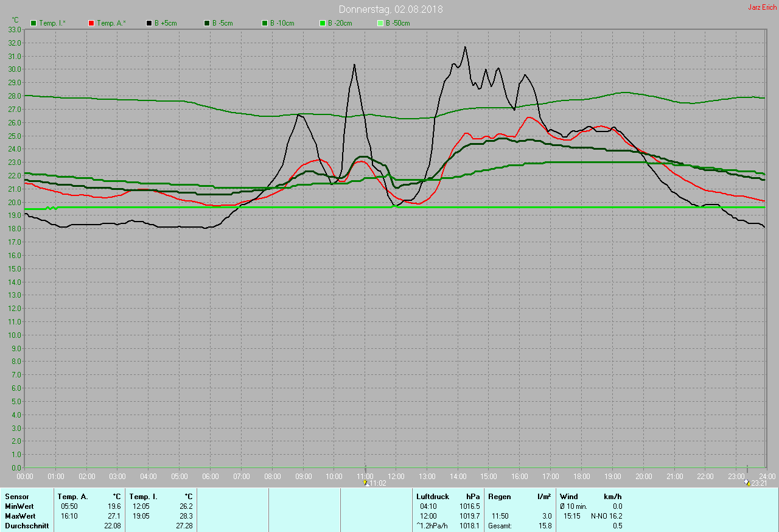Screen dimensions: 779x532
Task: Click the B -10cm legend color box
Action: pos(265,23)
